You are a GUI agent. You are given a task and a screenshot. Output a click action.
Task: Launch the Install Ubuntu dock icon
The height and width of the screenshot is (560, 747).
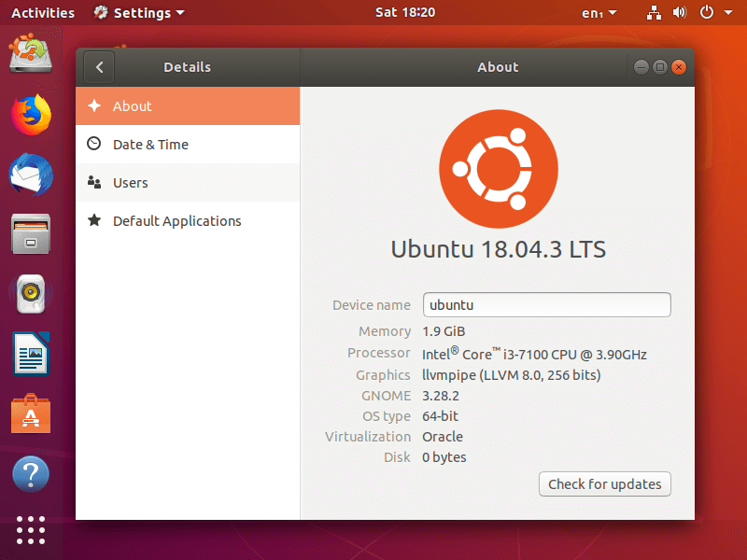tap(31, 53)
